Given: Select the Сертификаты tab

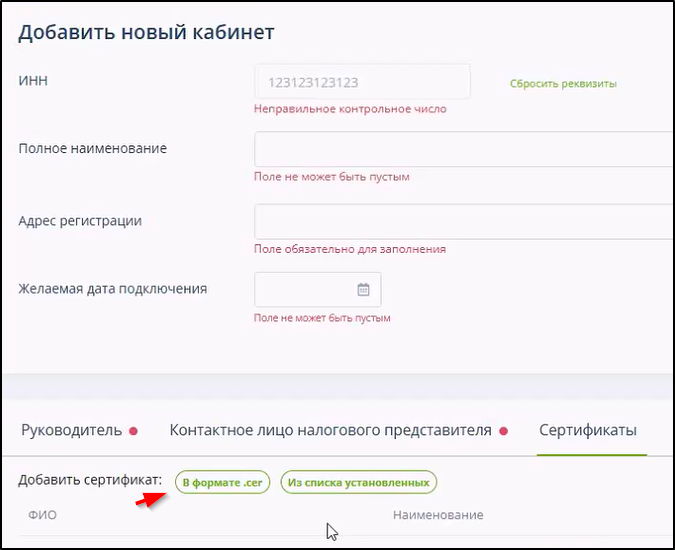Looking at the screenshot, I should click(x=587, y=430).
